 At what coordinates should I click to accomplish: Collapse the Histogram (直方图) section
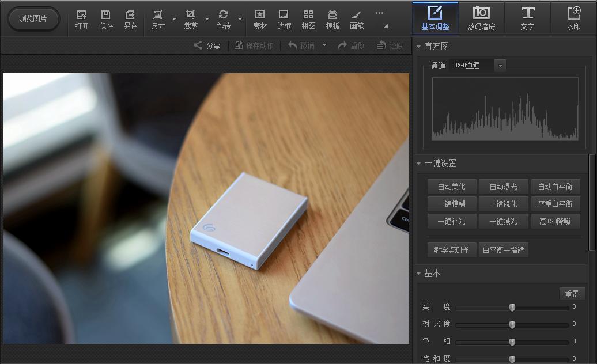(419, 47)
